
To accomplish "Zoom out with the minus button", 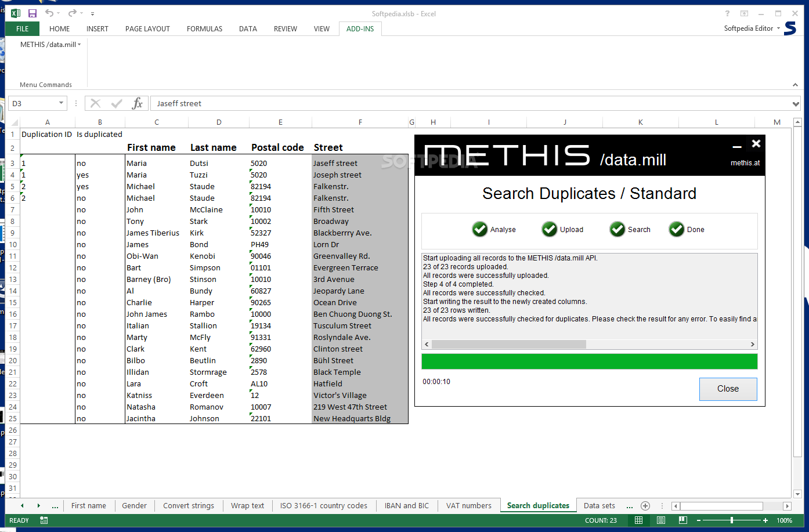I will [x=699, y=520].
